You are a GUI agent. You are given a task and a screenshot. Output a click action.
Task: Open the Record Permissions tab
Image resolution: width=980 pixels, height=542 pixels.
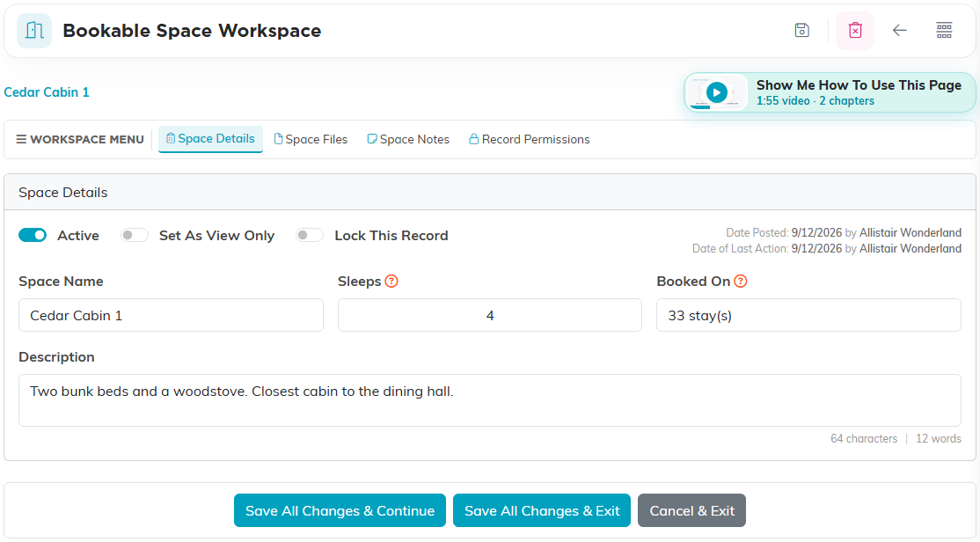[530, 139]
